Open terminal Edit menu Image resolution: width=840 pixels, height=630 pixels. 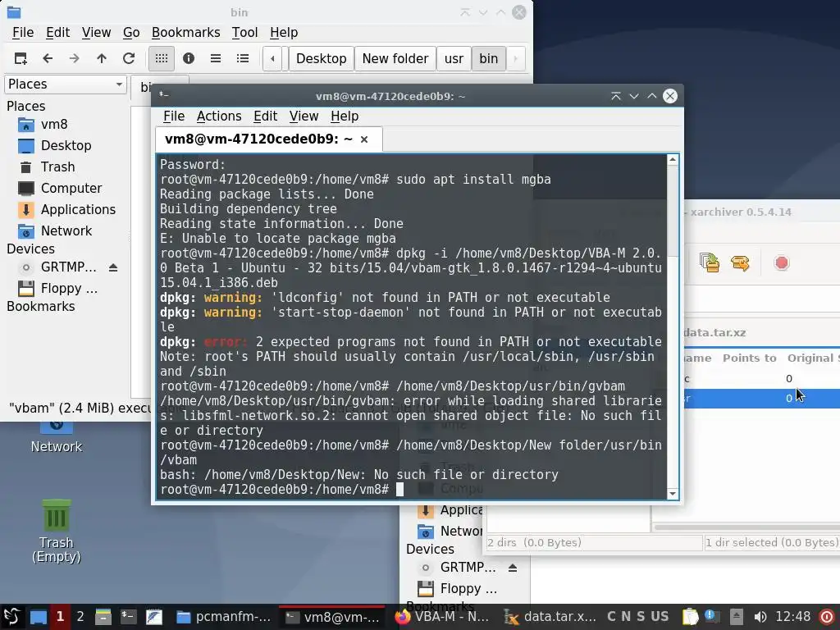[265, 116]
